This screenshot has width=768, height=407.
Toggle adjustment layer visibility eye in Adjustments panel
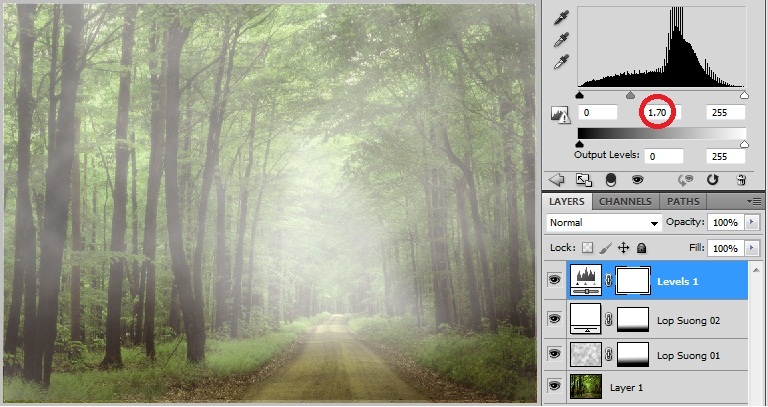point(637,180)
